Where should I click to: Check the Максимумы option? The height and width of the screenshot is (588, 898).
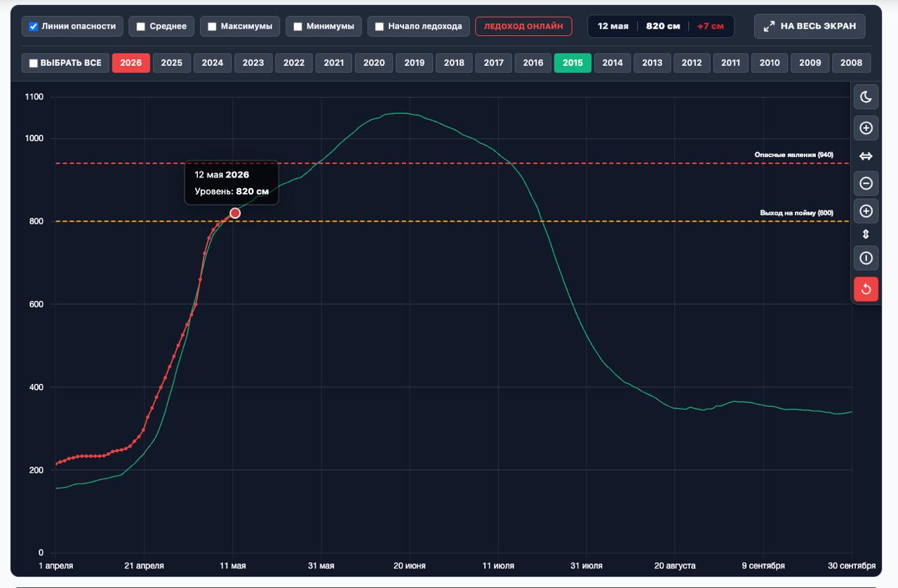coord(212,27)
